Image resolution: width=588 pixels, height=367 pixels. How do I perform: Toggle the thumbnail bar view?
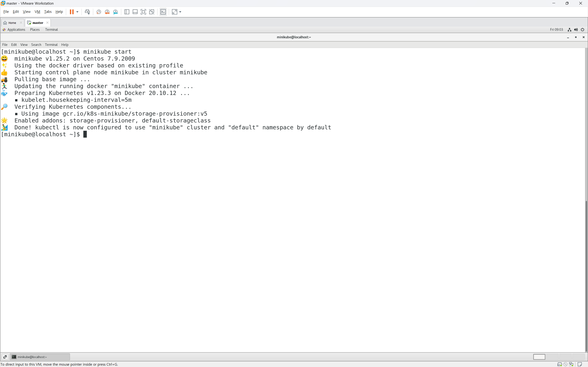pyautogui.click(x=135, y=12)
